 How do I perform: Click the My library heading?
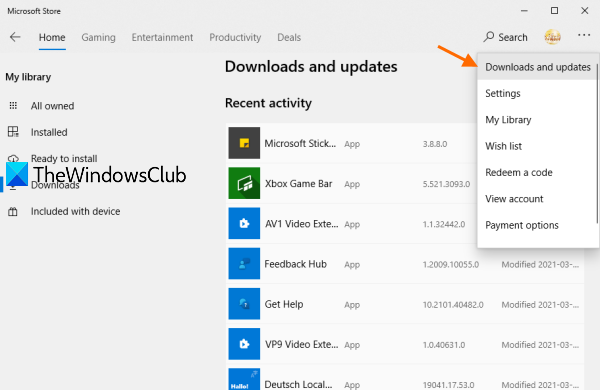(28, 77)
